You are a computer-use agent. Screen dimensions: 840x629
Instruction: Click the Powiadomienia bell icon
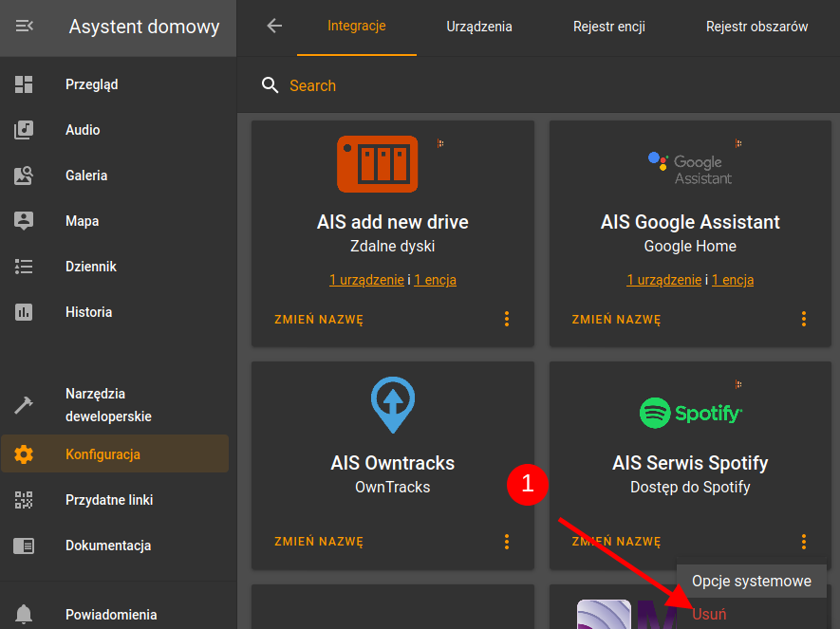pyautogui.click(x=24, y=614)
